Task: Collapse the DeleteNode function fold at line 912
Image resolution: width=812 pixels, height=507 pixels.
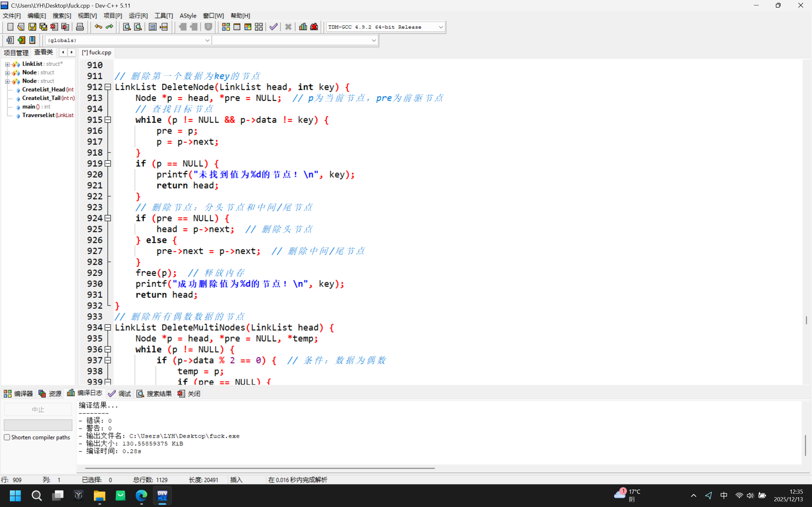Action: point(108,87)
